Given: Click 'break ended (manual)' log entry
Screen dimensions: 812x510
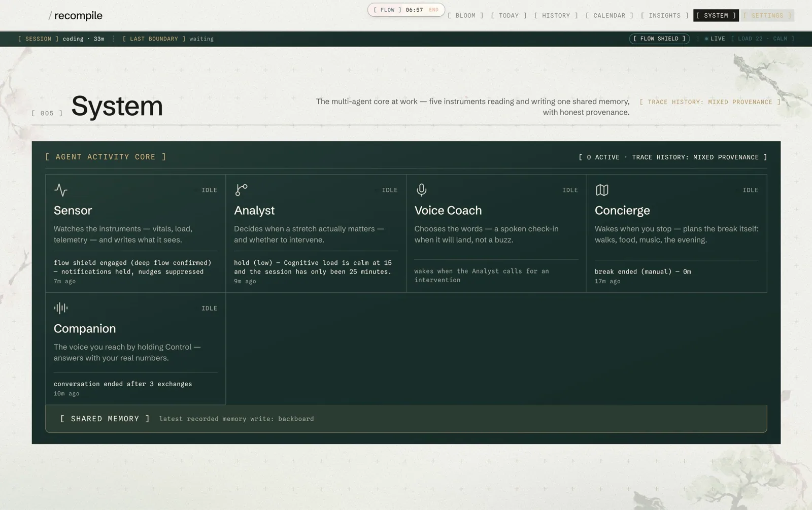Looking at the screenshot, I should coord(642,271).
